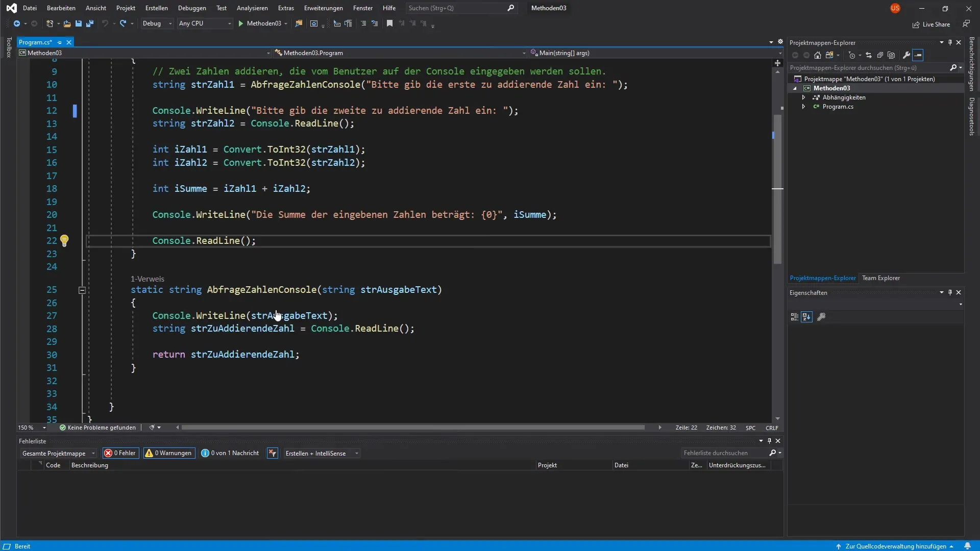Click the horizontal scrollbar of the code editor
The height and width of the screenshot is (551, 980).
point(413,428)
